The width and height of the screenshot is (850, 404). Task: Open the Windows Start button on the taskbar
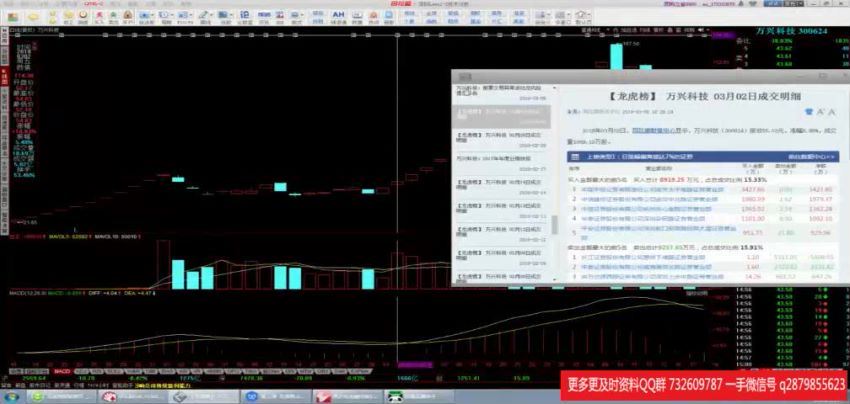tap(12, 395)
